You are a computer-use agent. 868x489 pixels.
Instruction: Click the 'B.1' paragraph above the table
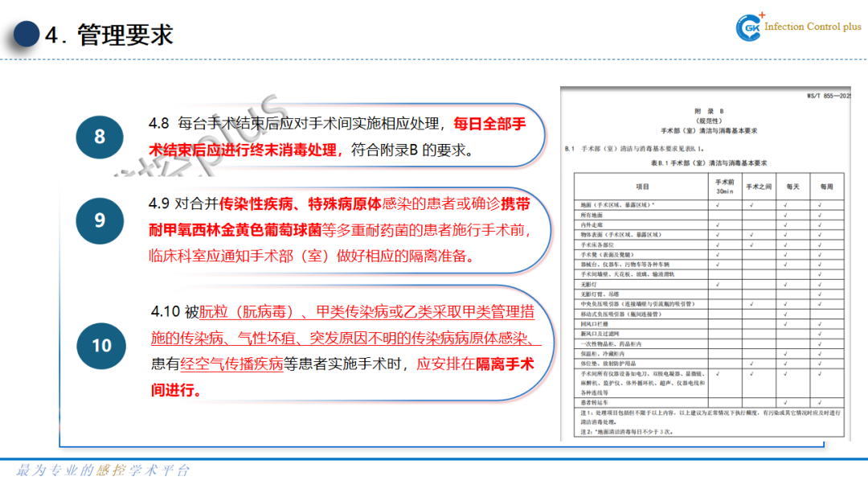coord(634,149)
